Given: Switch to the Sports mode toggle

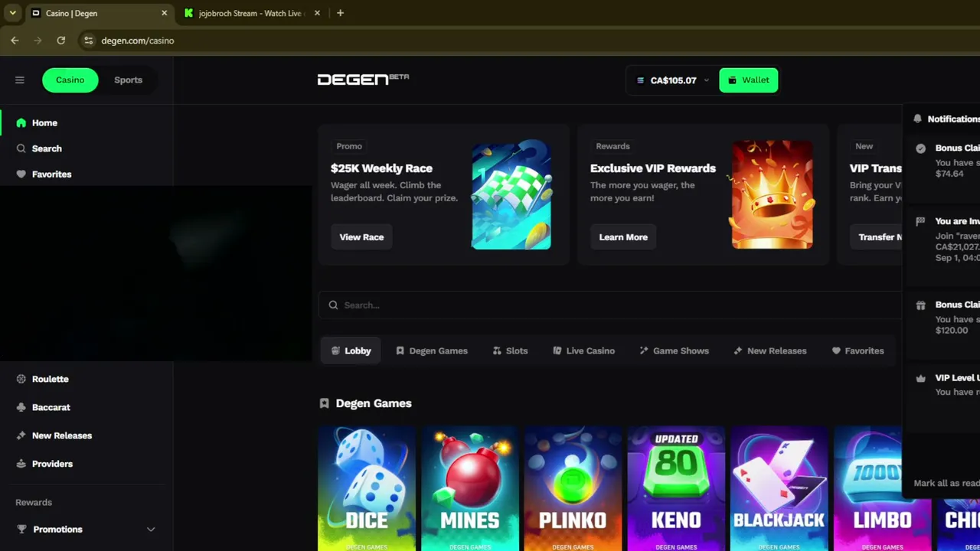Looking at the screenshot, I should (x=128, y=80).
